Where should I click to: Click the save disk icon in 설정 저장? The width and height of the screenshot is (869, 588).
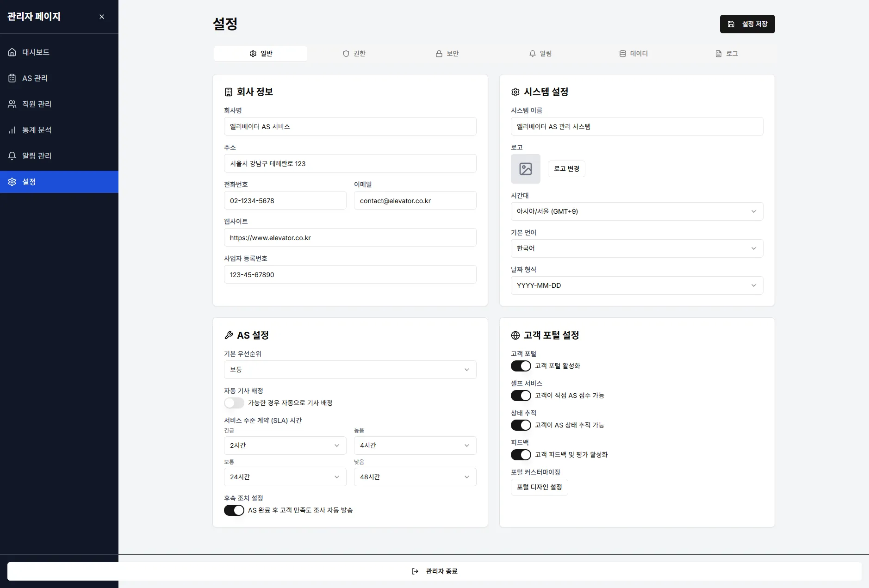731,24
